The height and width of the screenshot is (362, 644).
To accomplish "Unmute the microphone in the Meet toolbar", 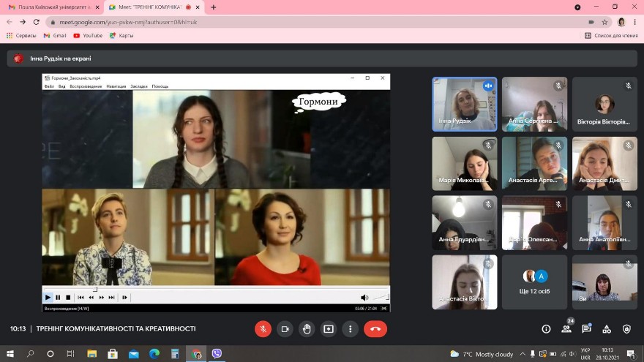I will click(263, 329).
